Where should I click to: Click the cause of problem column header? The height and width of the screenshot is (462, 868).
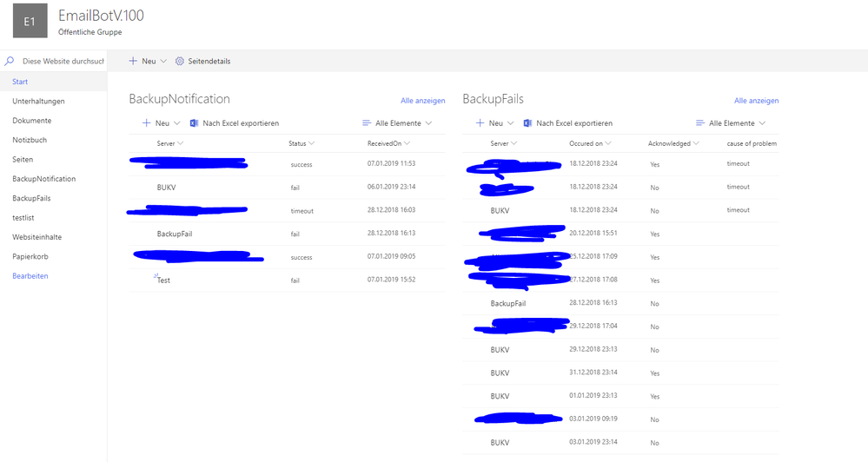point(752,143)
